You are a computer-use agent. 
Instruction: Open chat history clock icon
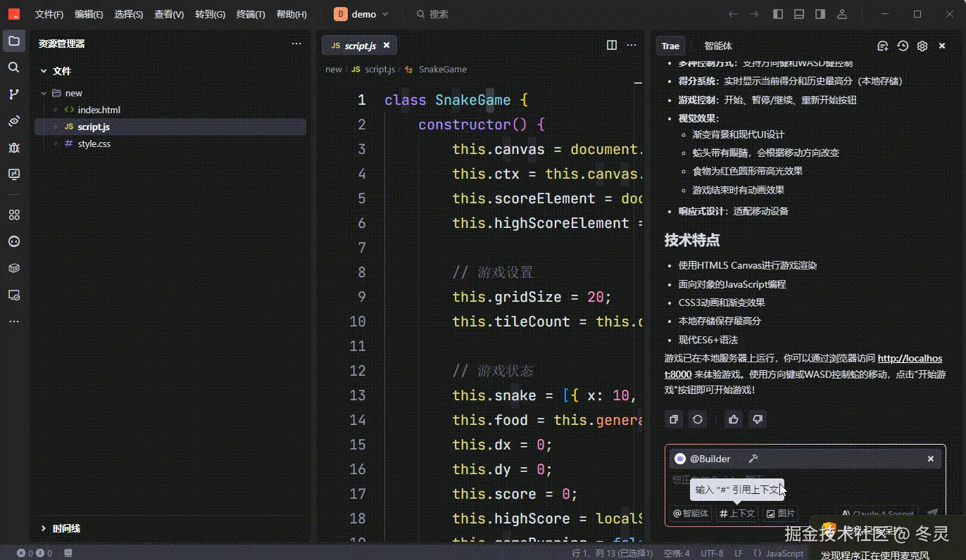coord(903,46)
